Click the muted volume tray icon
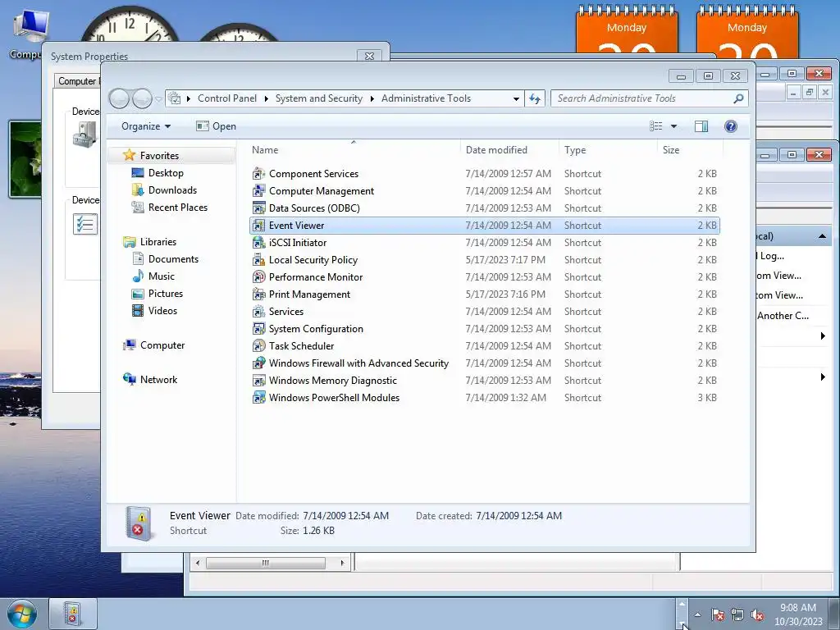This screenshot has height=630, width=840. pos(757,615)
